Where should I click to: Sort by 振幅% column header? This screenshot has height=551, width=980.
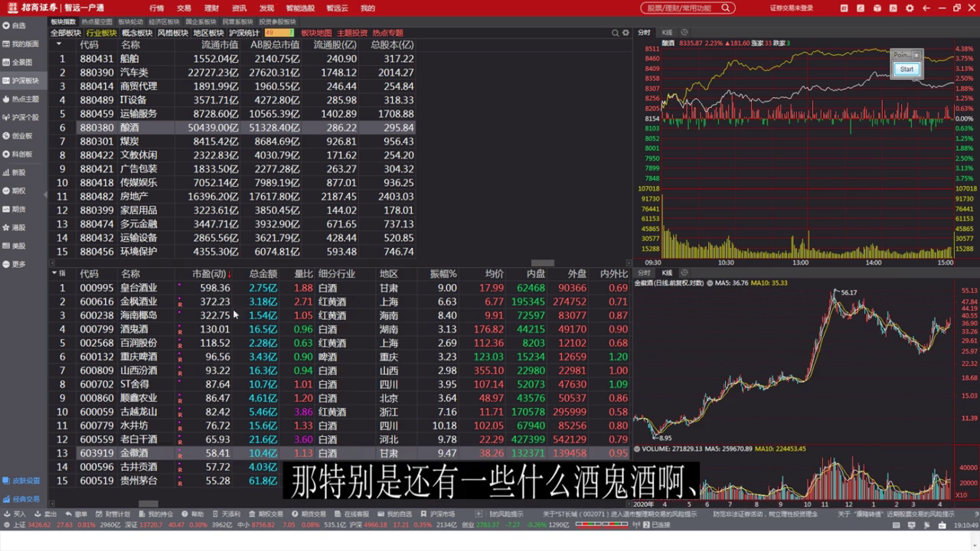point(443,274)
